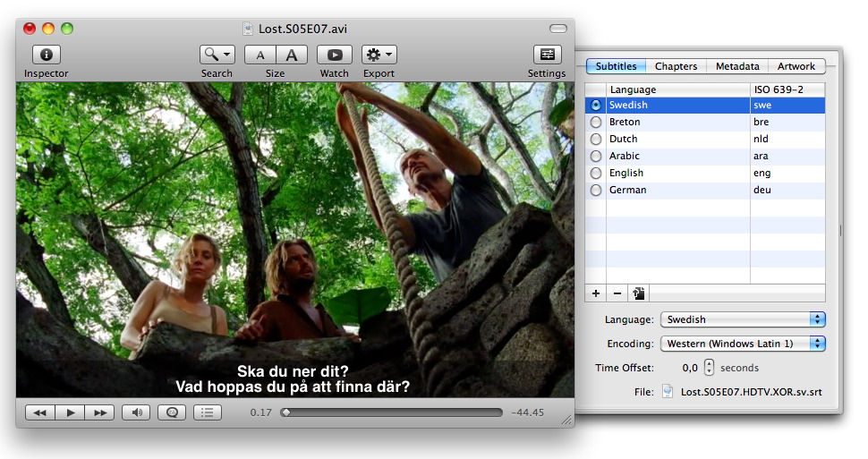868x459 pixels.
Task: Toggle the Settings drawer
Action: point(547,55)
